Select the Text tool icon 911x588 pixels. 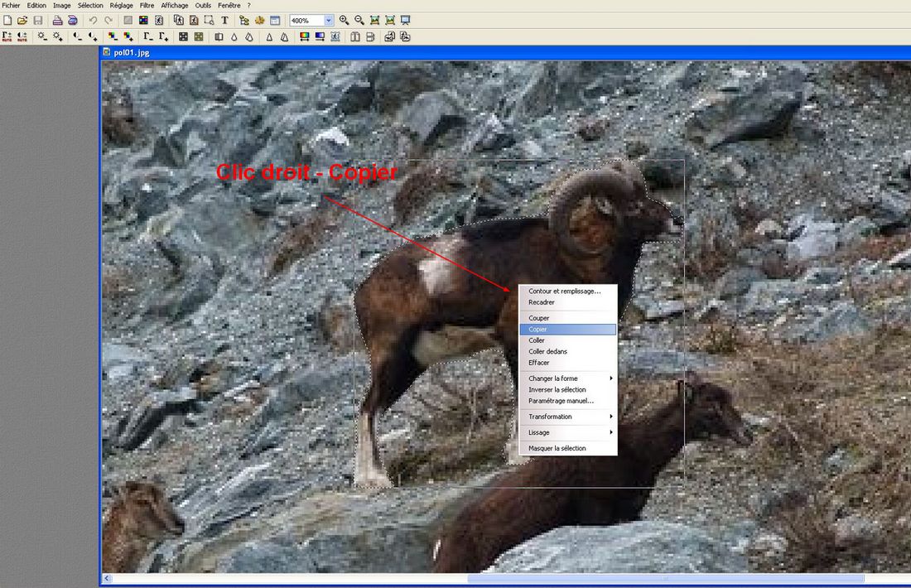pos(224,20)
